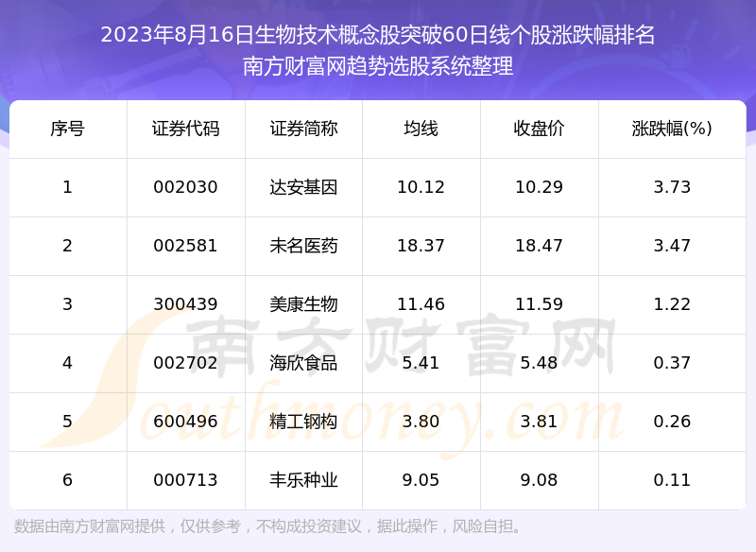Click change percentage 3.47
Image resolution: width=756 pixels, height=552 pixels.
click(672, 246)
